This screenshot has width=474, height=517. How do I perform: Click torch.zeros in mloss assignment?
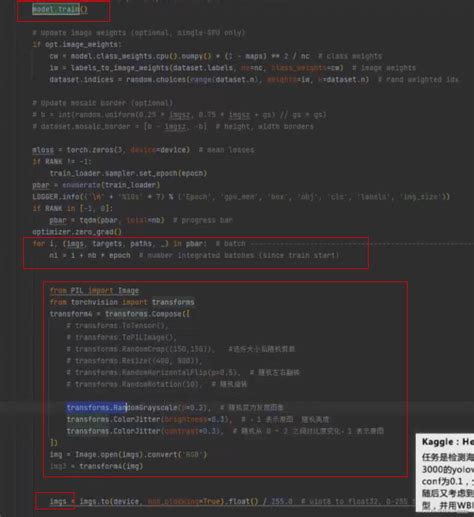tap(90, 150)
